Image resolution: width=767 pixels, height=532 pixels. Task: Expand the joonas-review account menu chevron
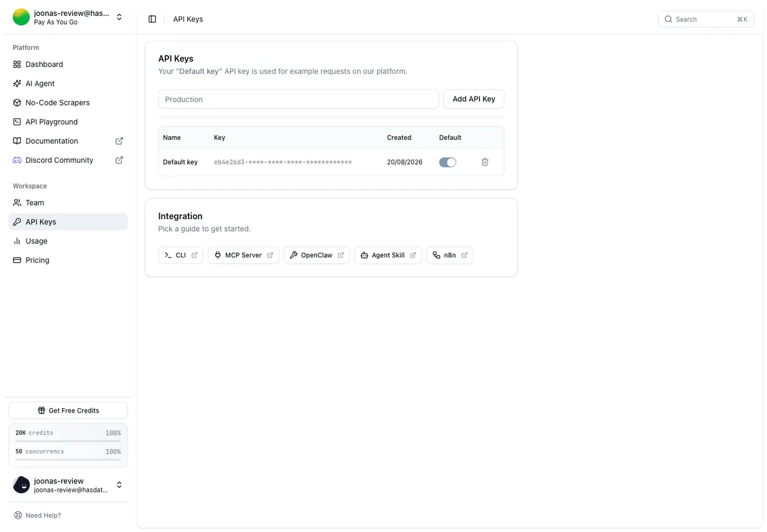coord(119,485)
